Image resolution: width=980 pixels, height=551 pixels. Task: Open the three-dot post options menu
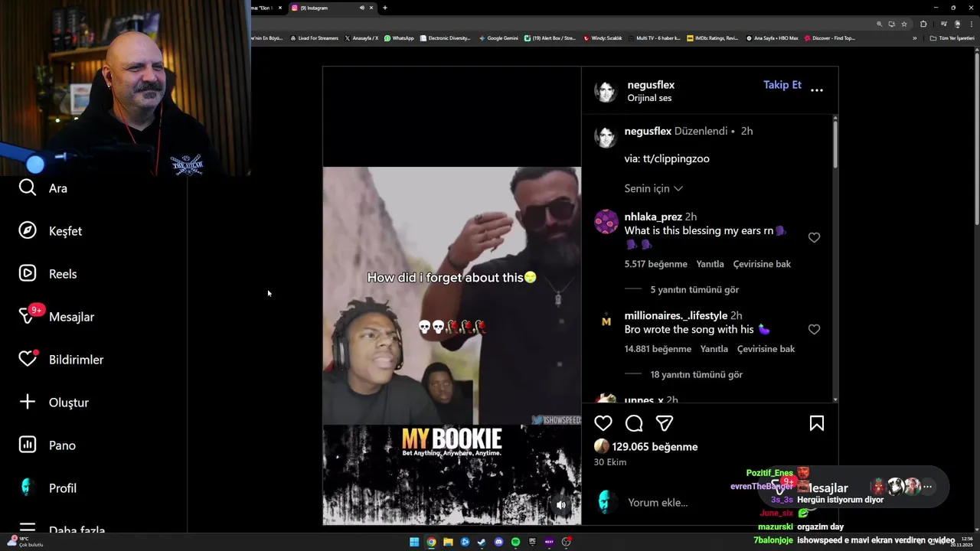817,90
